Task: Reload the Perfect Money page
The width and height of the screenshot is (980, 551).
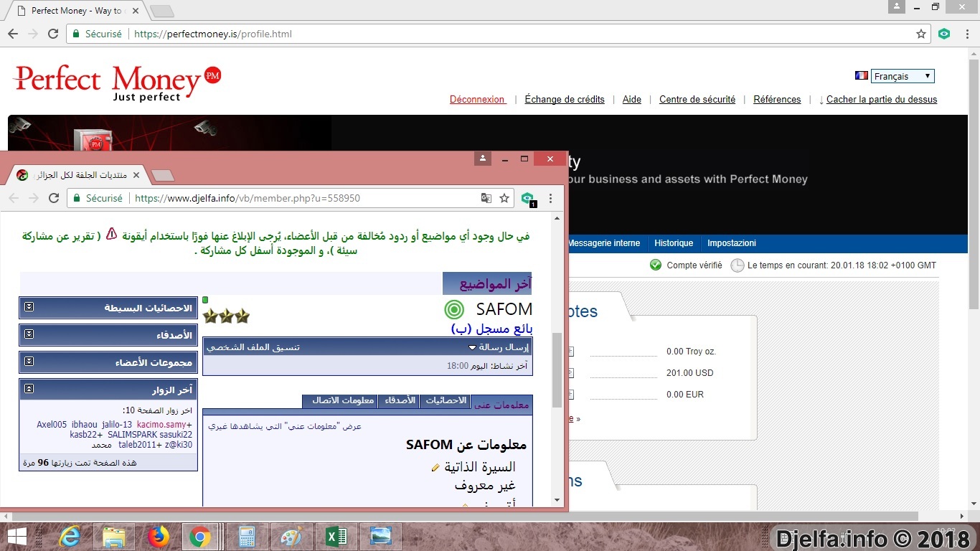Action: (53, 34)
